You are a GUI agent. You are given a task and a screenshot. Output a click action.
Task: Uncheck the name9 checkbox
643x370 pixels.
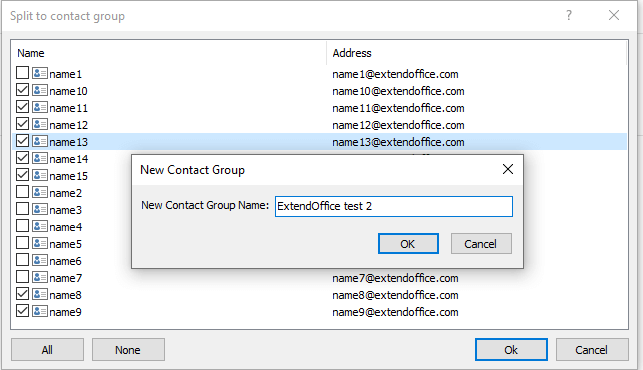pos(22,311)
